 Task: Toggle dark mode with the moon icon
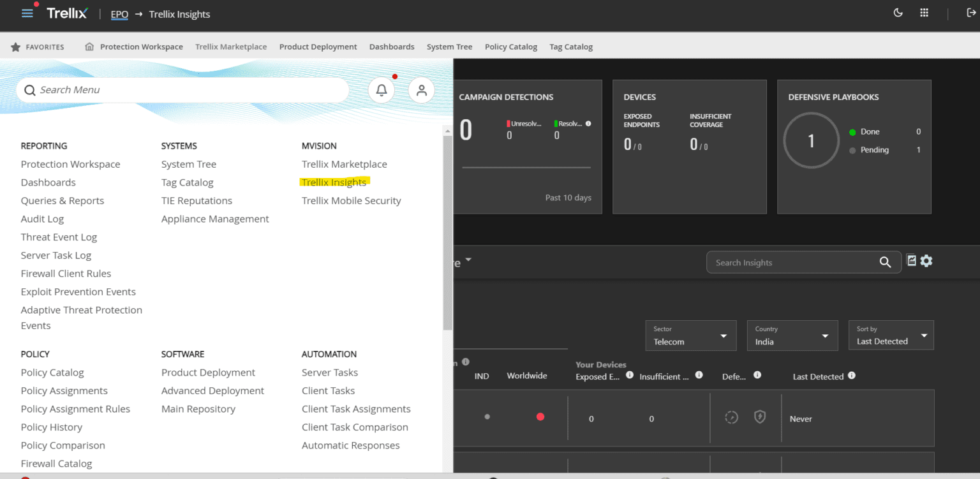pos(898,13)
